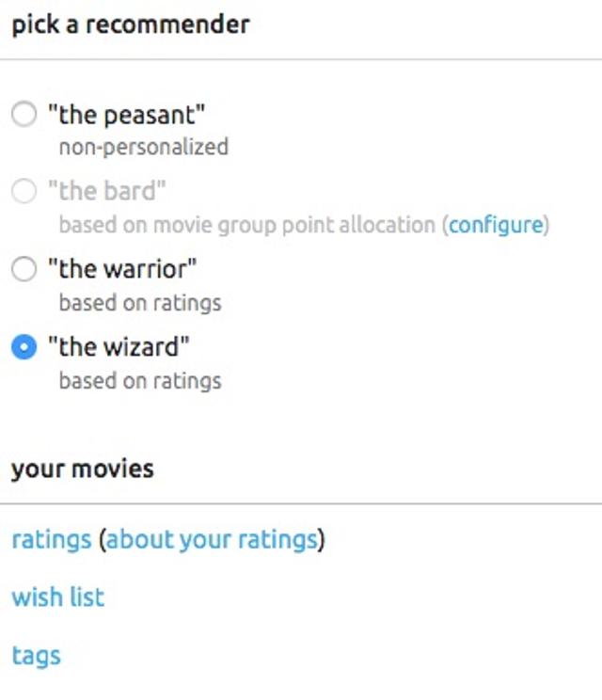602x700 pixels.
Task: Select the "the warrior" radio button
Action: click(24, 270)
